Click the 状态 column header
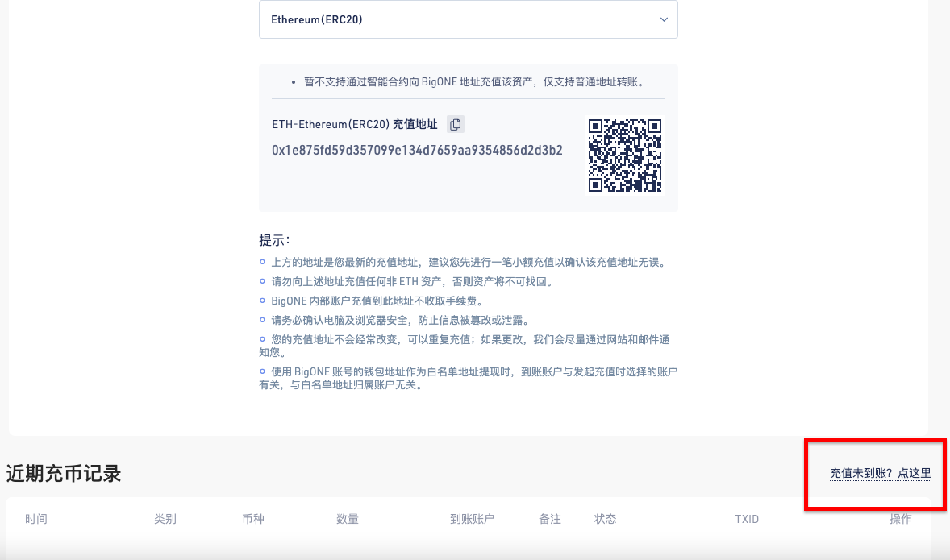Image resolution: width=950 pixels, height=560 pixels. coord(605,519)
